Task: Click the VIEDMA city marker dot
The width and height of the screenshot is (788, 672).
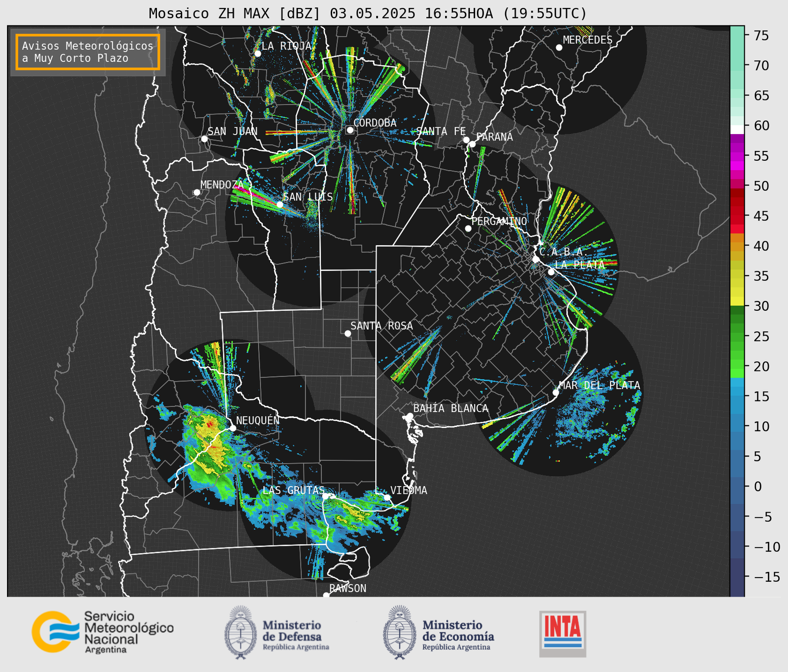Action: click(x=387, y=497)
